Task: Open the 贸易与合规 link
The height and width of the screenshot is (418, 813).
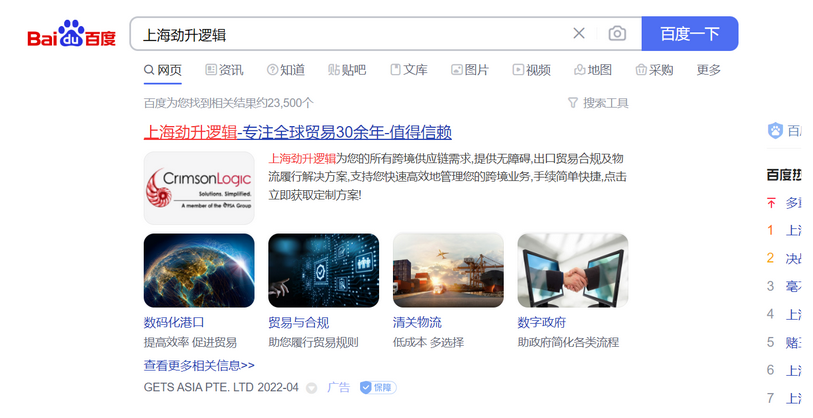Action: 299,323
